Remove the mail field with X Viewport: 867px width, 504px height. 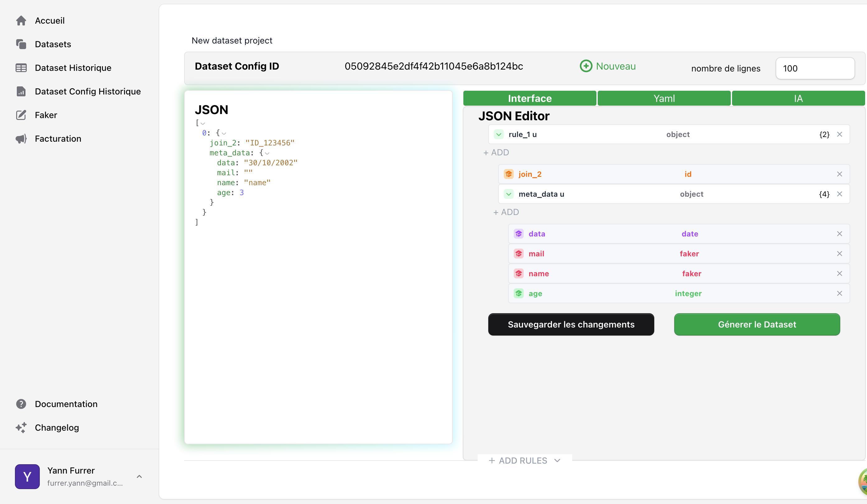click(x=839, y=254)
